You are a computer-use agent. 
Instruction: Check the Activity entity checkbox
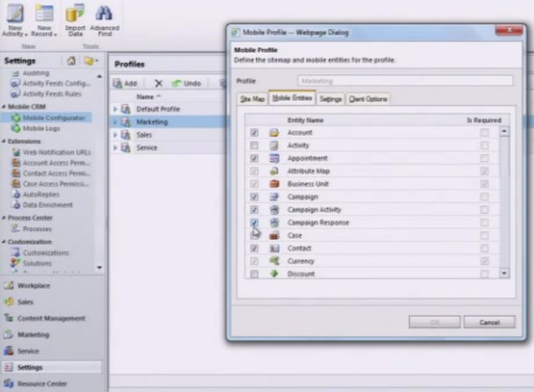(x=254, y=146)
